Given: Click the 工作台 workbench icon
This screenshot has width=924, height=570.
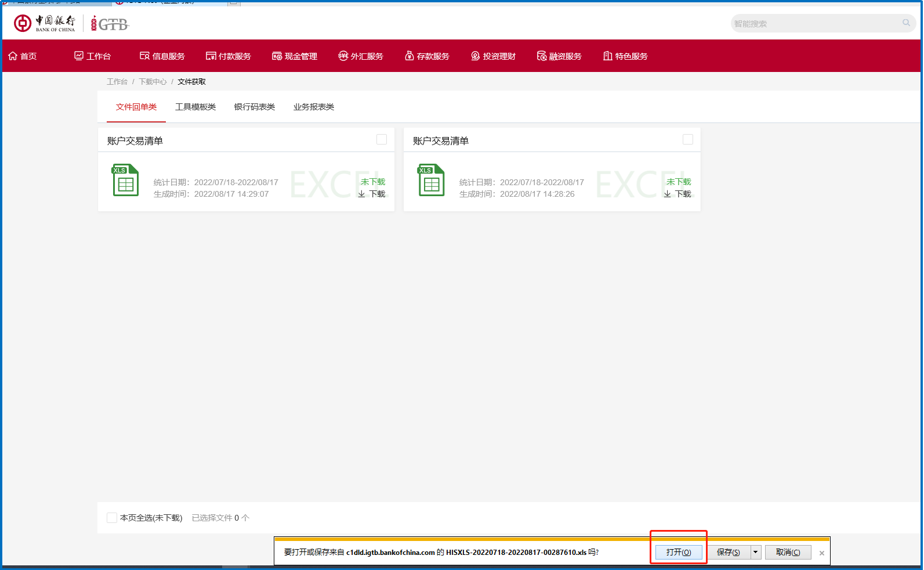Looking at the screenshot, I should (x=79, y=56).
